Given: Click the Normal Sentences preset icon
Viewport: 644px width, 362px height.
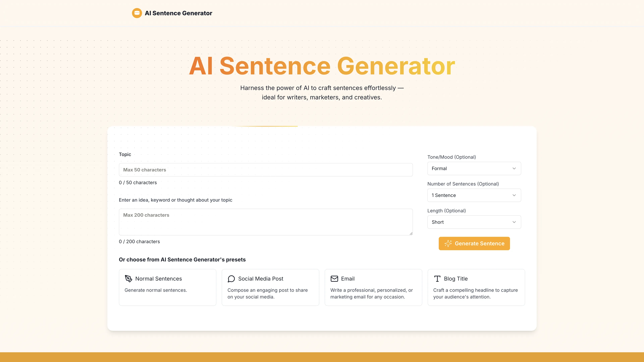Looking at the screenshot, I should point(128,279).
